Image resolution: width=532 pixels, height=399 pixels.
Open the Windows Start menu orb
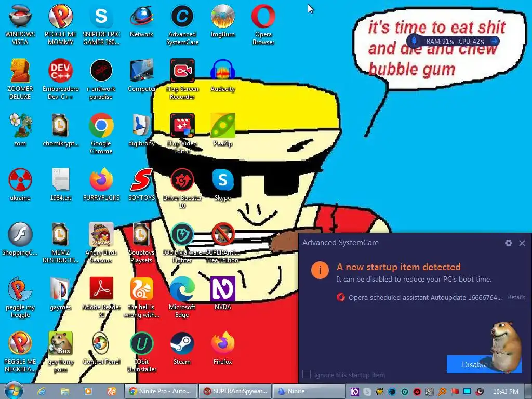click(14, 391)
